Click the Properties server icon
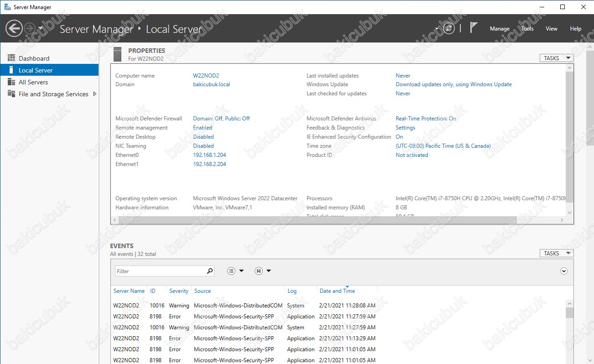The image size is (594, 364). (x=118, y=54)
